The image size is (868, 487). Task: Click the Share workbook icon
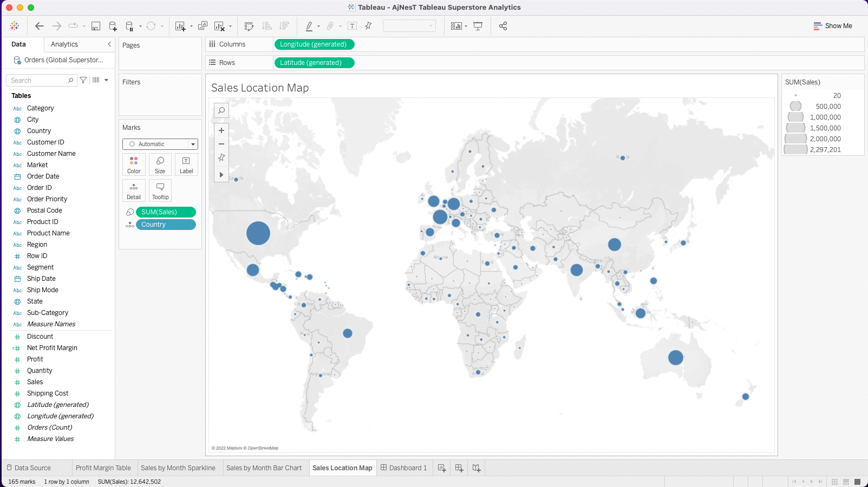(x=503, y=26)
